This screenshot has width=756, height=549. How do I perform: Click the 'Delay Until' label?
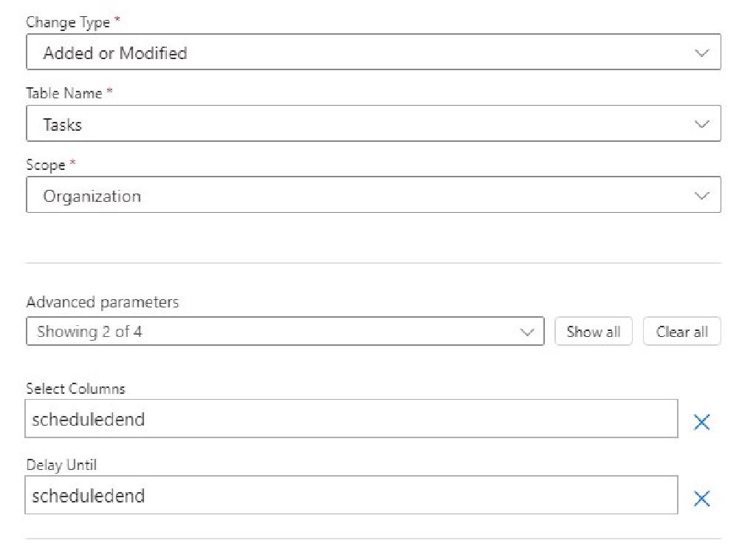pyautogui.click(x=61, y=465)
